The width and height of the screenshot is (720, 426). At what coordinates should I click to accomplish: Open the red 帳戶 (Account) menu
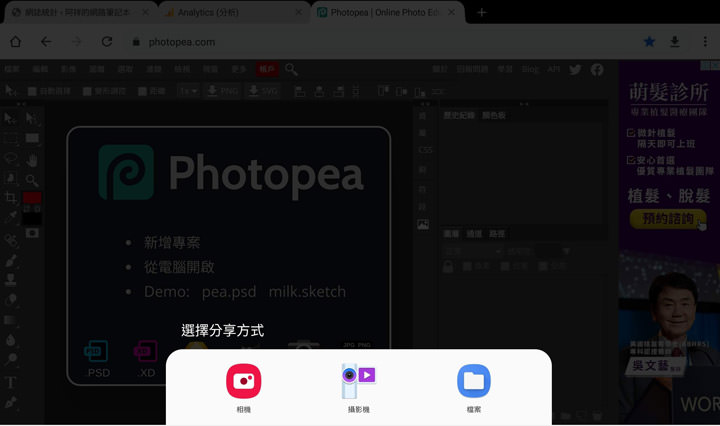[x=267, y=69]
